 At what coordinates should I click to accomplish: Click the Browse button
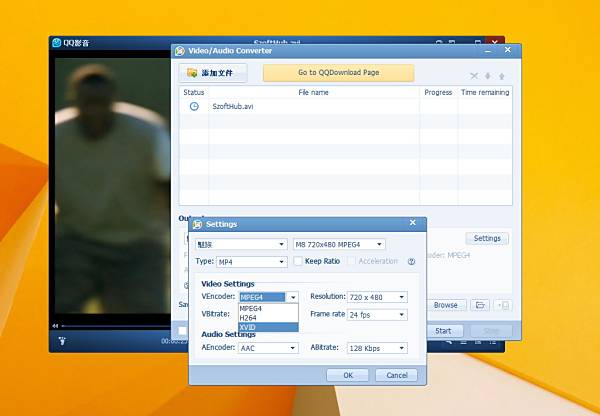[445, 305]
